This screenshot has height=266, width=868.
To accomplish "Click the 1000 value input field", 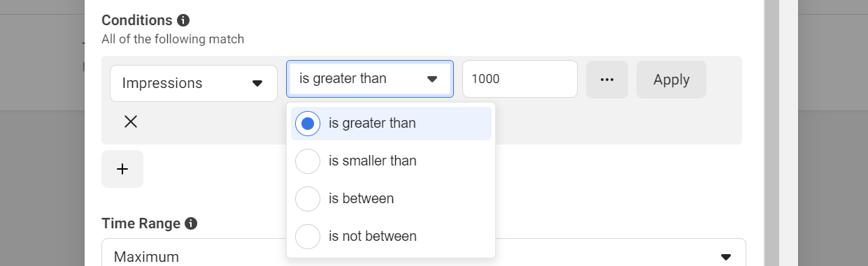I will pyautogui.click(x=520, y=79).
